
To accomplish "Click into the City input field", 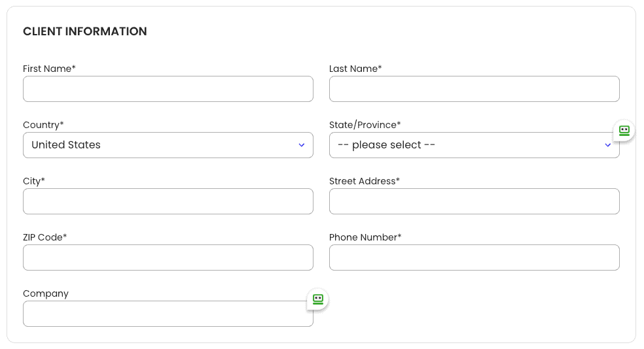I will [x=168, y=201].
